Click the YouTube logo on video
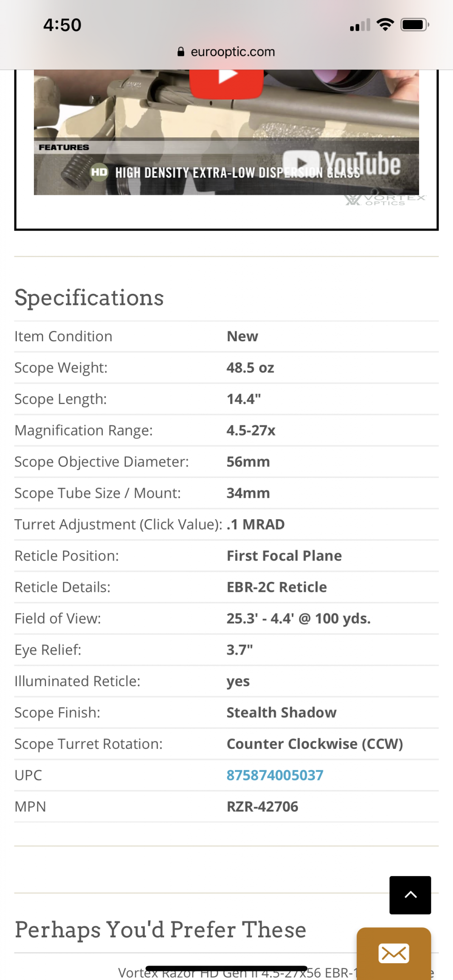 (342, 164)
